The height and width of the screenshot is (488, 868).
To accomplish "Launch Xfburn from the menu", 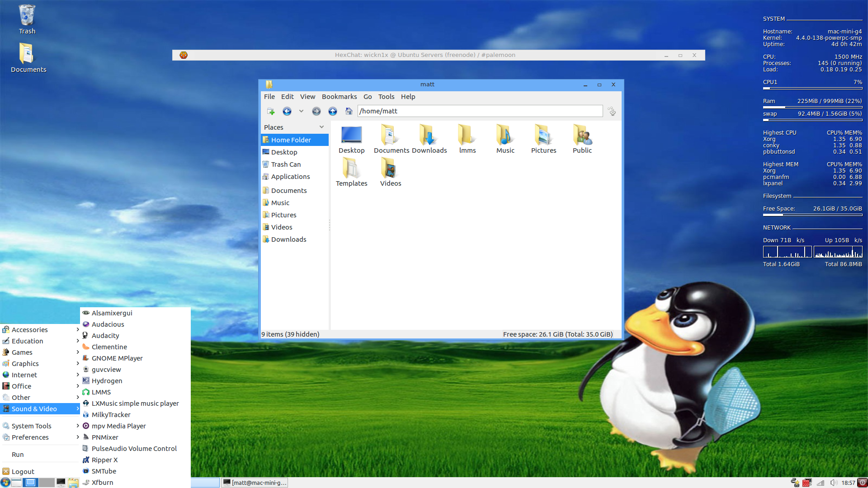I will pyautogui.click(x=135, y=483).
